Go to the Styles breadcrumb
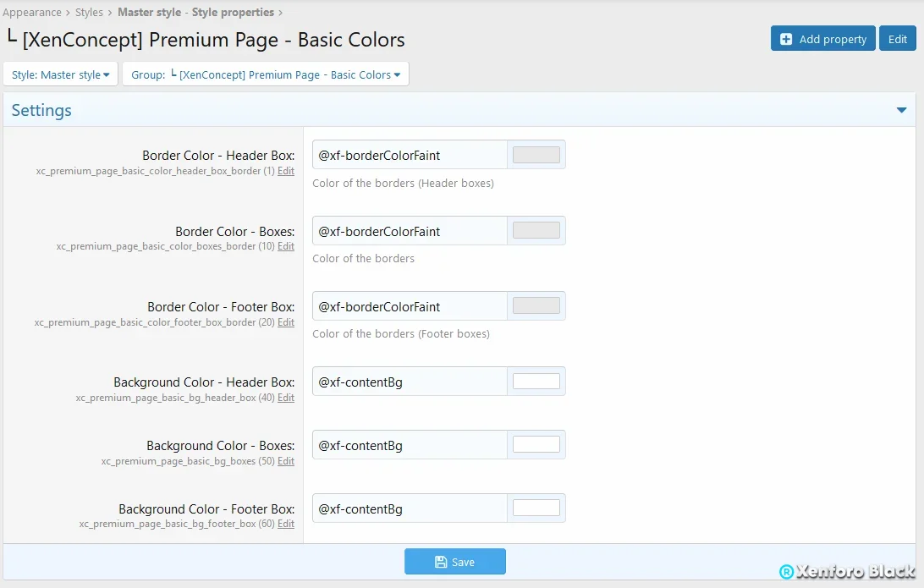Image resolution: width=924 pixels, height=588 pixels. point(89,12)
